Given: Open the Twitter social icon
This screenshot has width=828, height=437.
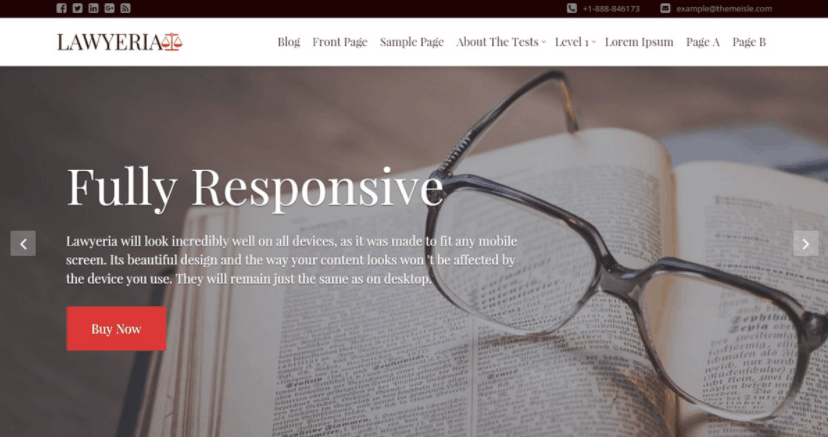Looking at the screenshot, I should (x=77, y=8).
